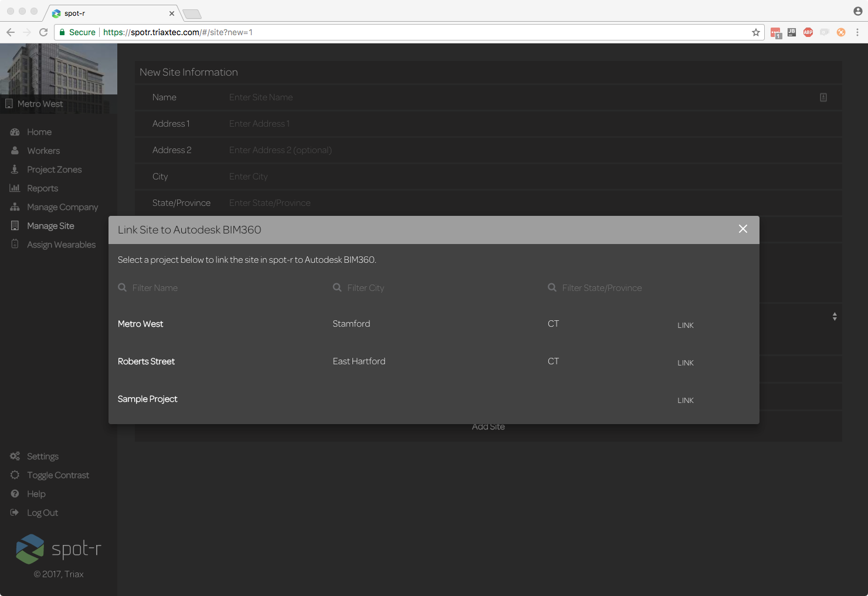
Task: Click the Adblock Plus extension icon
Action: click(808, 32)
